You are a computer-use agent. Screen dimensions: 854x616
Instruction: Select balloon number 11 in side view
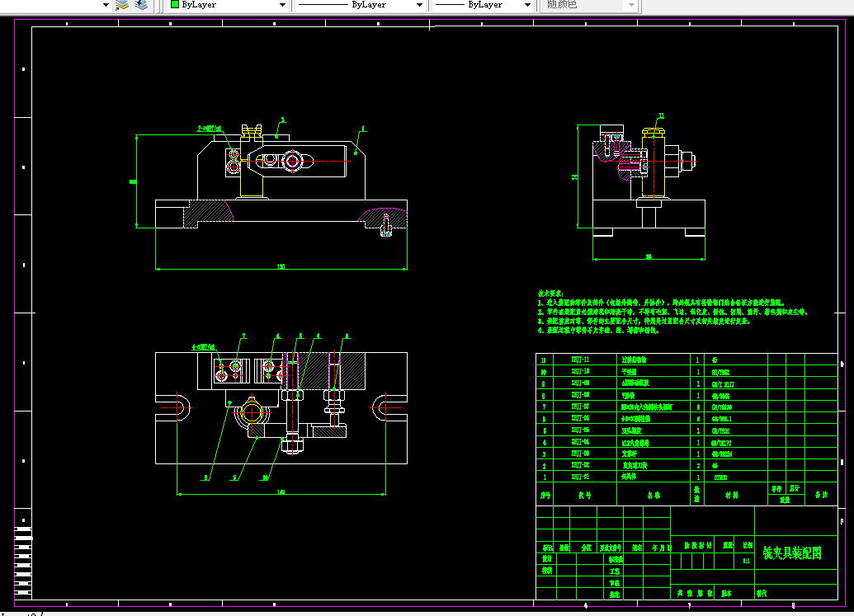[x=661, y=116]
